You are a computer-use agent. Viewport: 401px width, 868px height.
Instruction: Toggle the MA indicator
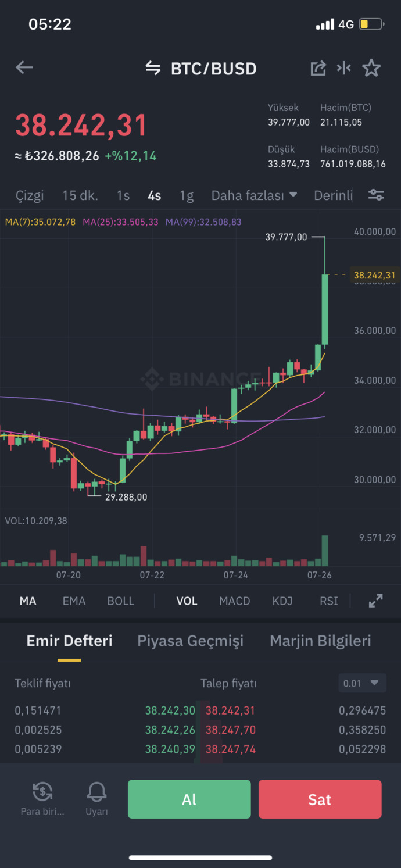[28, 601]
